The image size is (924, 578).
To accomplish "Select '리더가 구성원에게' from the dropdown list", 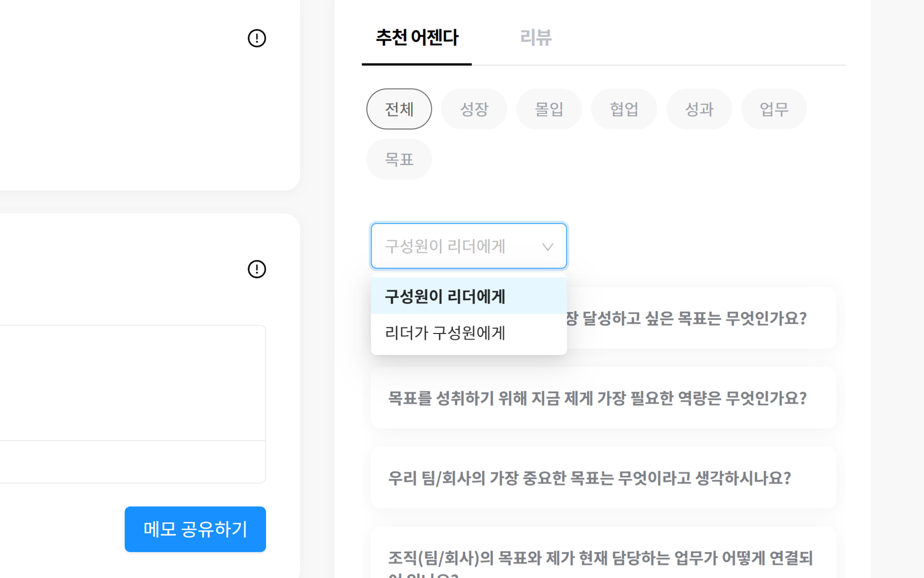I will point(445,332).
